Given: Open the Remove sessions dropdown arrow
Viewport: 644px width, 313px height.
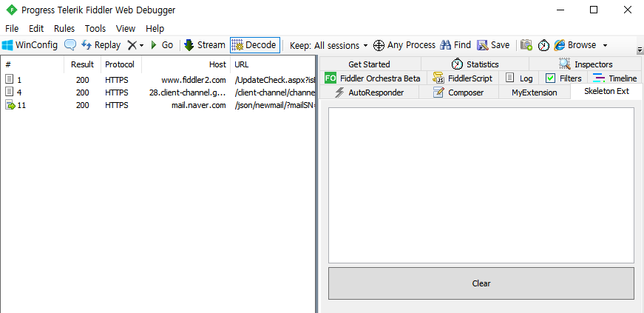Looking at the screenshot, I should pyautogui.click(x=142, y=45).
